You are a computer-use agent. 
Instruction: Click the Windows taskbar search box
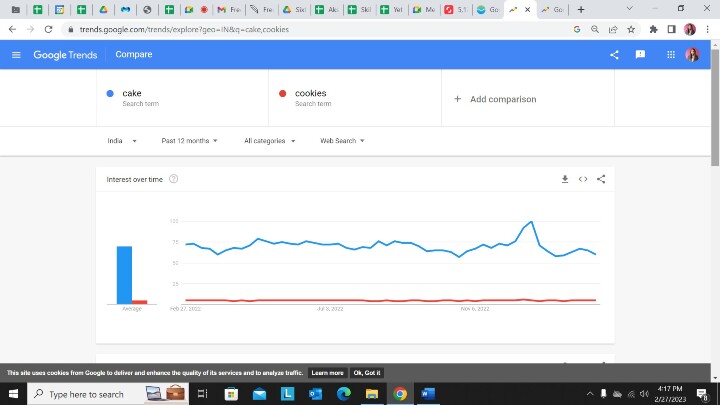[108, 394]
